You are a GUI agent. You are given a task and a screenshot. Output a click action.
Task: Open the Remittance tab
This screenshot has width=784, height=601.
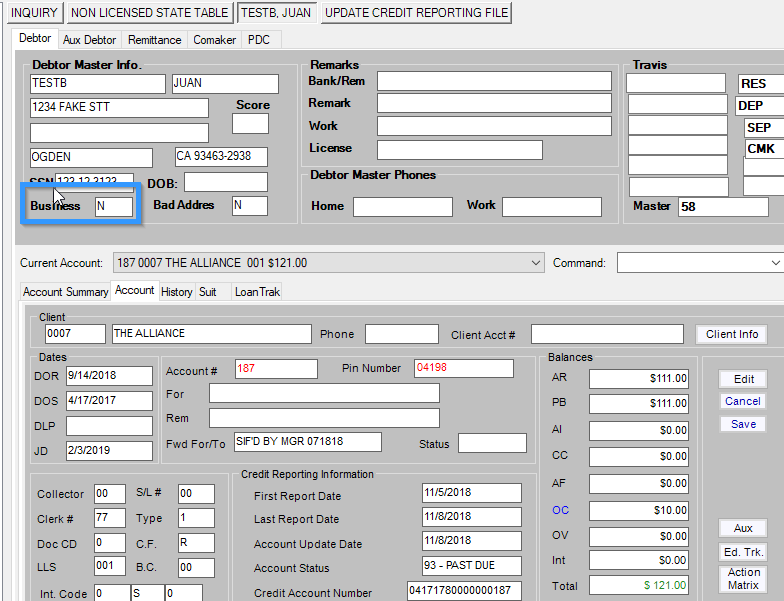(x=154, y=40)
